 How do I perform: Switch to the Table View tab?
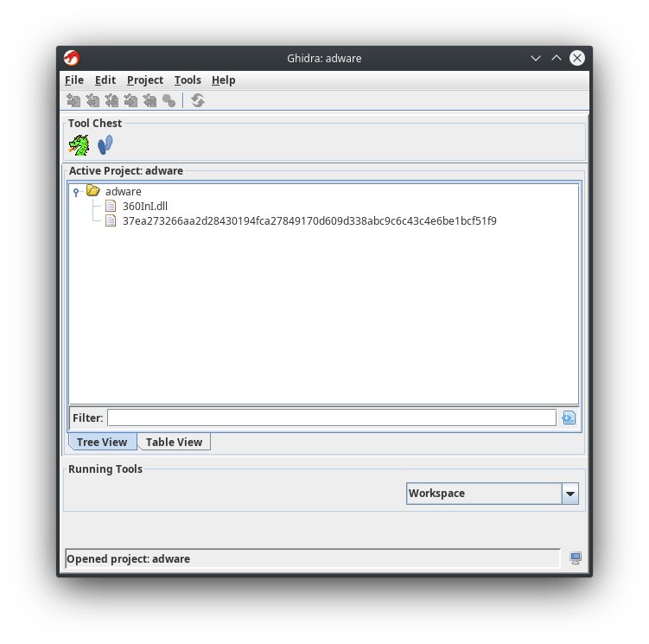click(x=174, y=443)
